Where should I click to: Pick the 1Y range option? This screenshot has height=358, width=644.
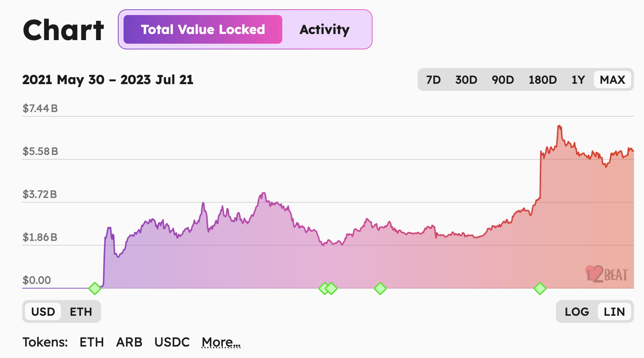pos(578,79)
